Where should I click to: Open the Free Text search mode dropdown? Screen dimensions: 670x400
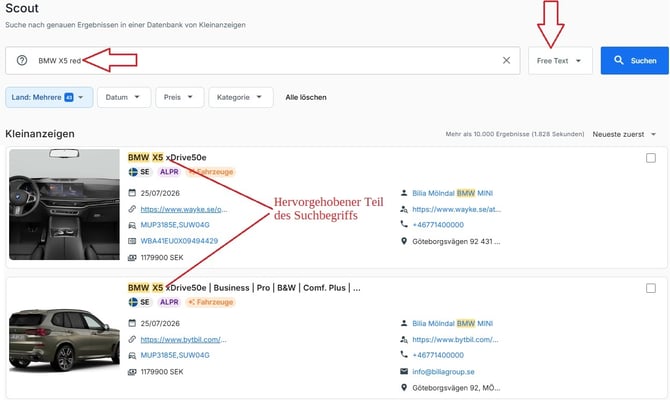[x=560, y=61]
